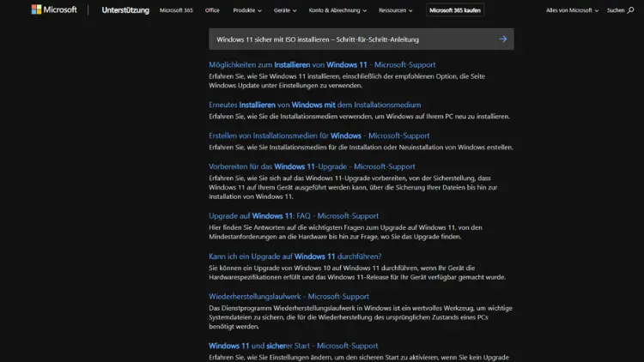Screen dimensions: 644x362
Task: Open Vorbereiten für das Windows 11-Upgrade
Action: 312,166
